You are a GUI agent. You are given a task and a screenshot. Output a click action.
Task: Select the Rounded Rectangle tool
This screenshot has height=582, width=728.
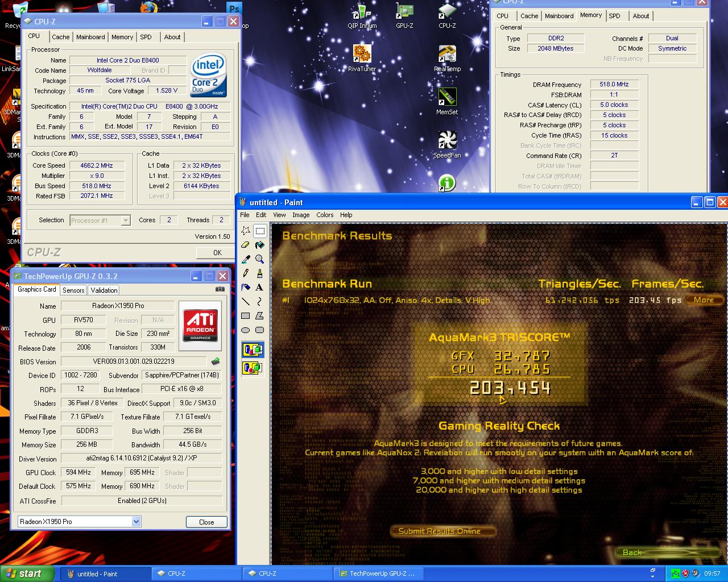click(260, 330)
